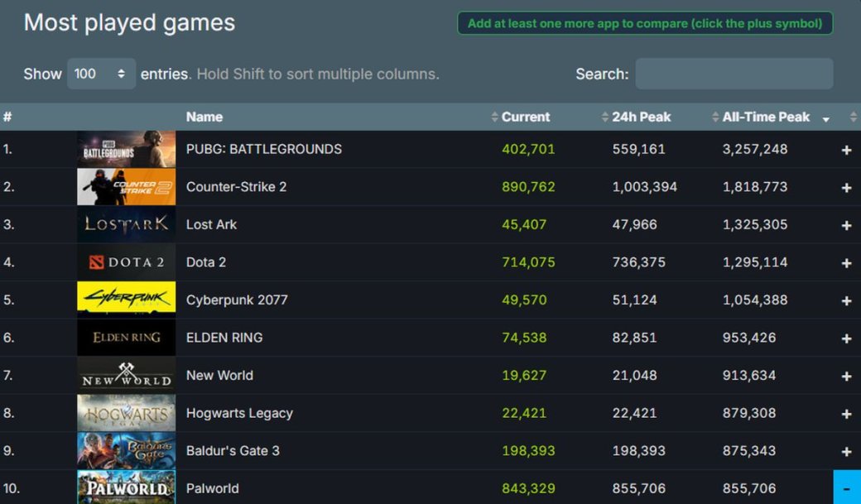Click the yellow Cyberpunk thumbnail

click(x=127, y=300)
